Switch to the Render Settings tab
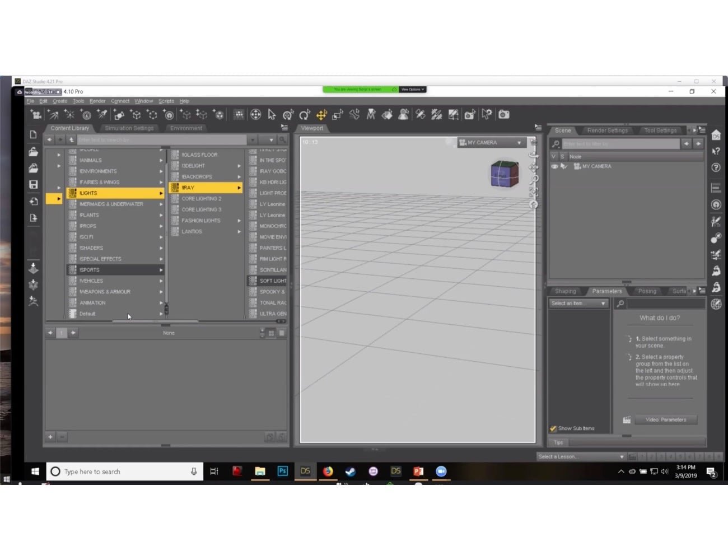728x560 pixels. 607,130
